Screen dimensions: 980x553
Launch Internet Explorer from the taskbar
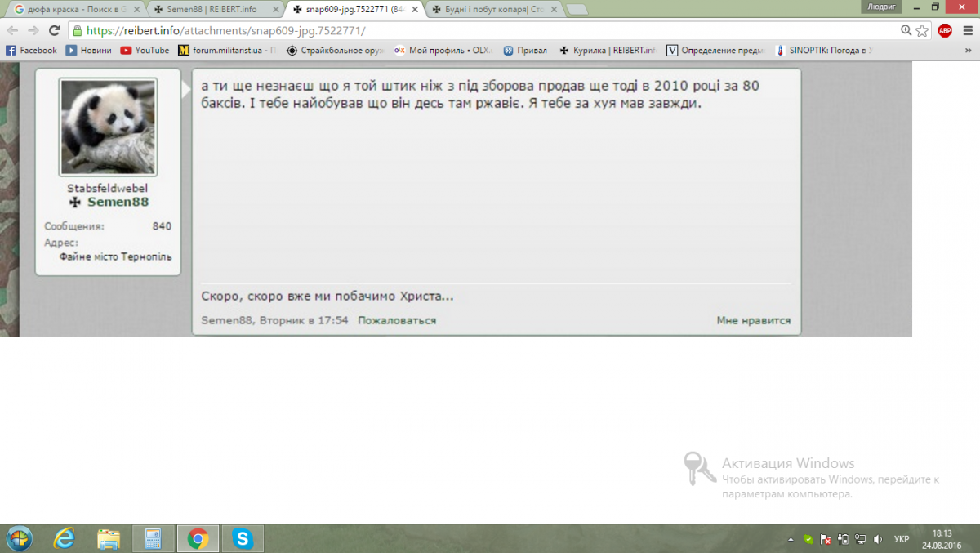[64, 538]
